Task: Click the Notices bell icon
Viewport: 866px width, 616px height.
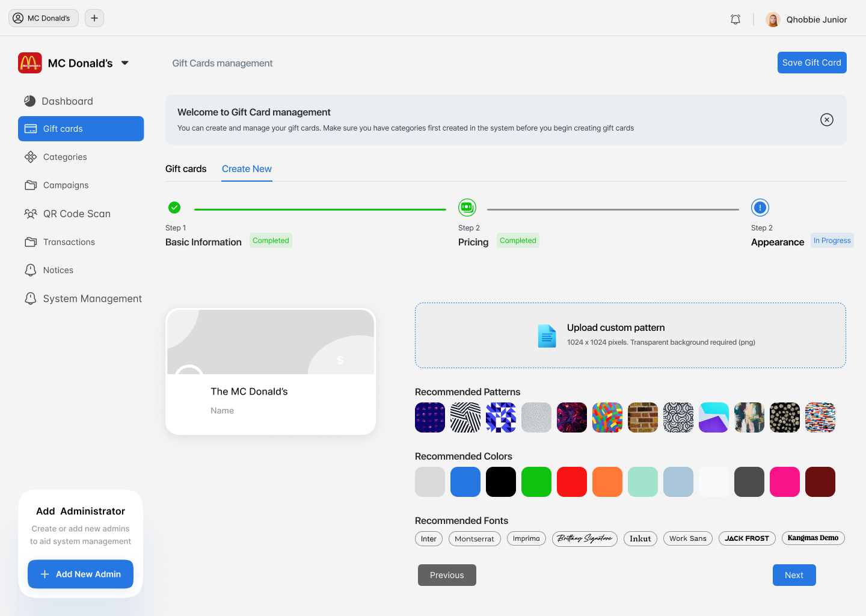Action: (31, 270)
